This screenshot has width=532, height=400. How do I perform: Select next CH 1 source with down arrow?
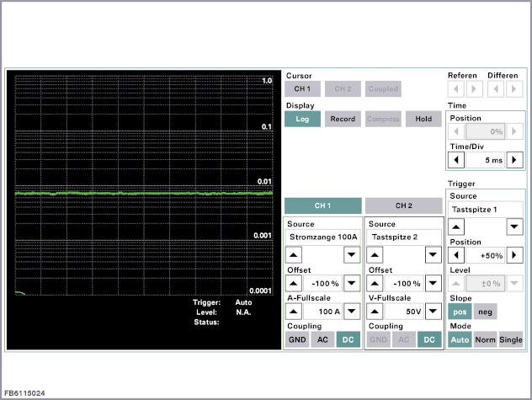[352, 255]
